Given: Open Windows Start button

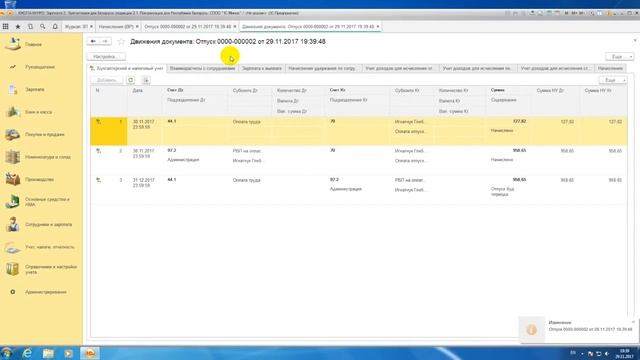Looking at the screenshot, I should click(7, 353).
